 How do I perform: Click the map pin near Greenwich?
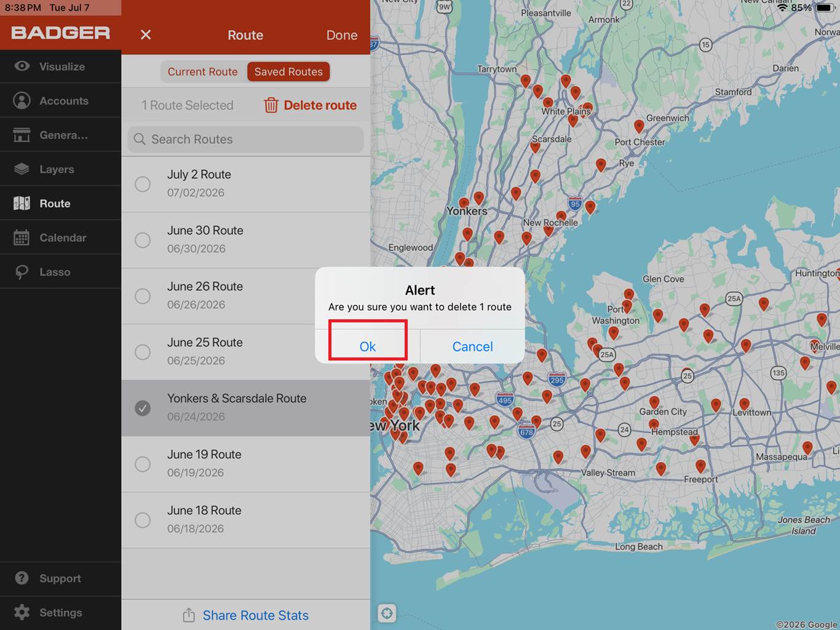click(x=639, y=127)
